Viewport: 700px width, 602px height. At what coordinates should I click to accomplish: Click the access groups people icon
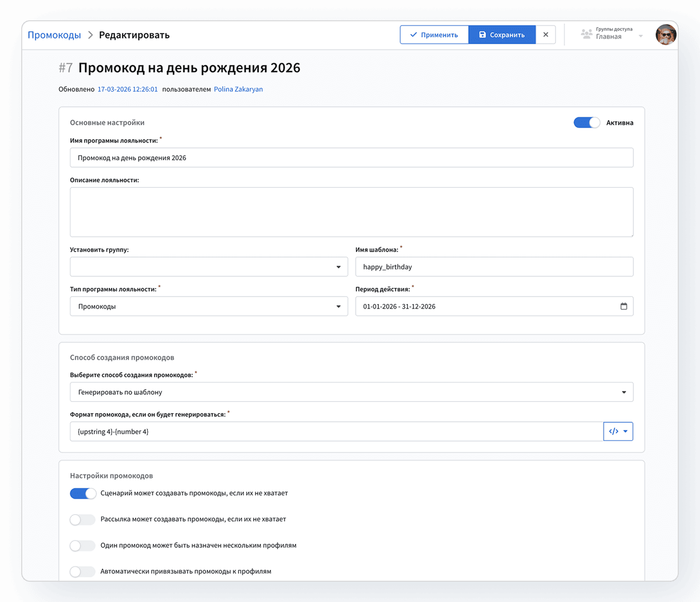586,34
